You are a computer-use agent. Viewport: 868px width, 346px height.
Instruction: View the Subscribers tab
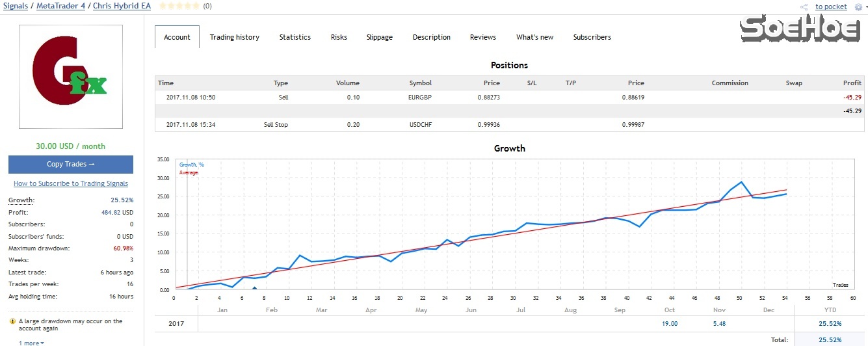[592, 37]
